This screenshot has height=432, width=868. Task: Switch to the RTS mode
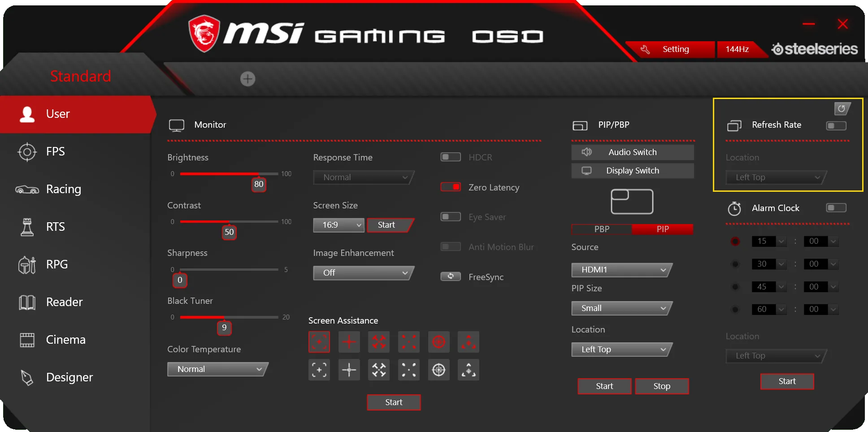tap(75, 227)
